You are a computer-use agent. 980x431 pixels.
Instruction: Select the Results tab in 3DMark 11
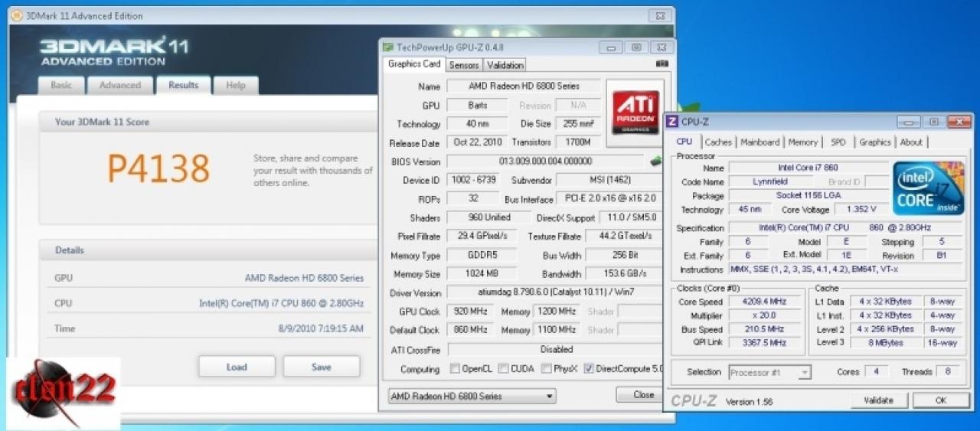(x=184, y=85)
